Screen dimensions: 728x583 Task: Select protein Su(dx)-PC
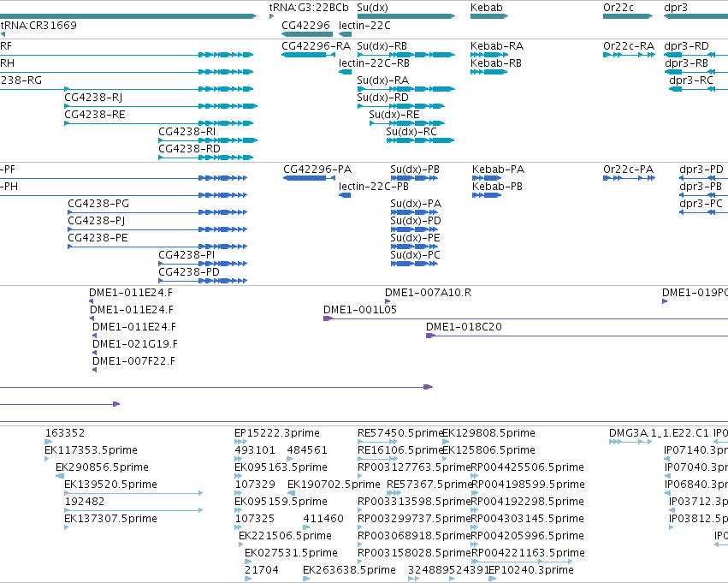pos(415,255)
